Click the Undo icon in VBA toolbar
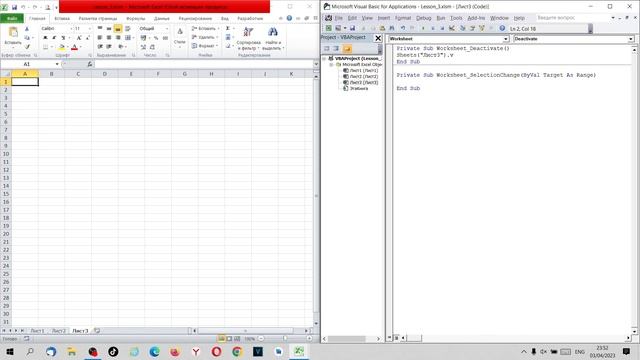640x360 pixels. [x=402, y=28]
